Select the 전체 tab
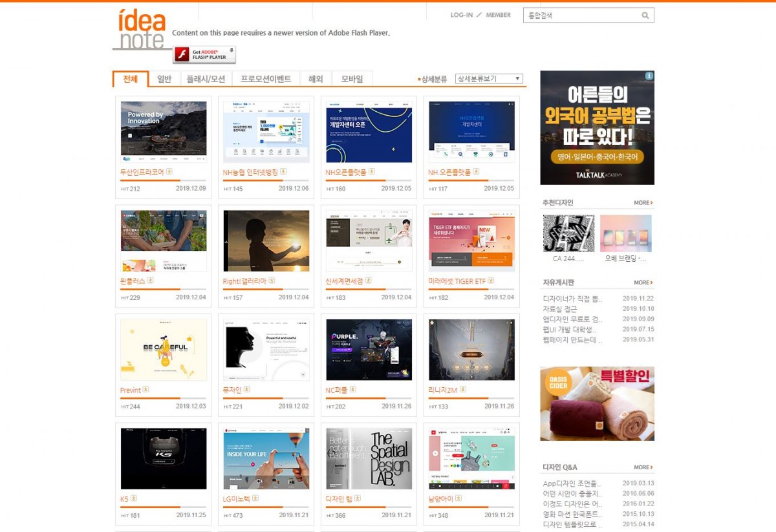Image resolution: width=776 pixels, height=532 pixels. coord(131,79)
